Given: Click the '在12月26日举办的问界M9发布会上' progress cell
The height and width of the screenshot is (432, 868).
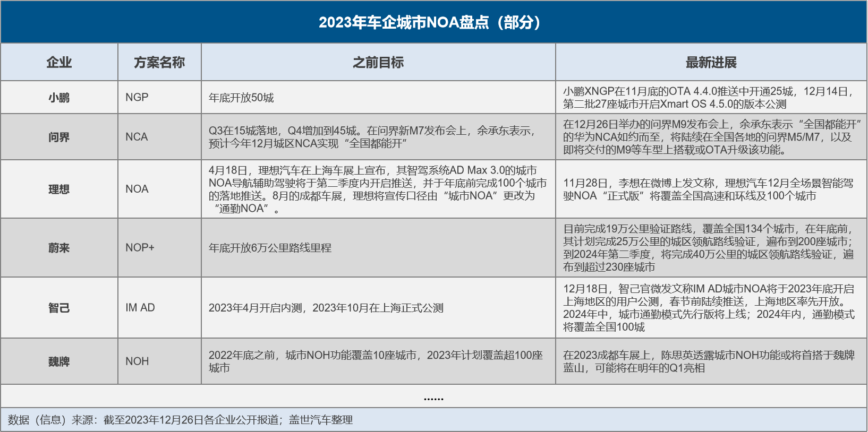Looking at the screenshot, I should (x=711, y=137).
